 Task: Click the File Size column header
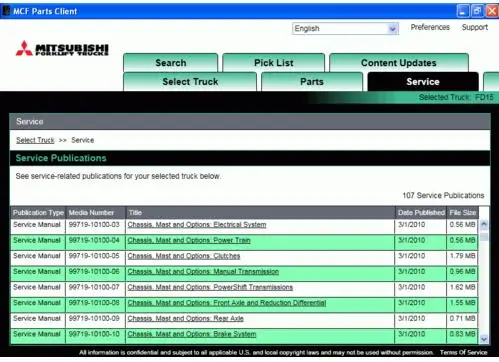click(463, 213)
